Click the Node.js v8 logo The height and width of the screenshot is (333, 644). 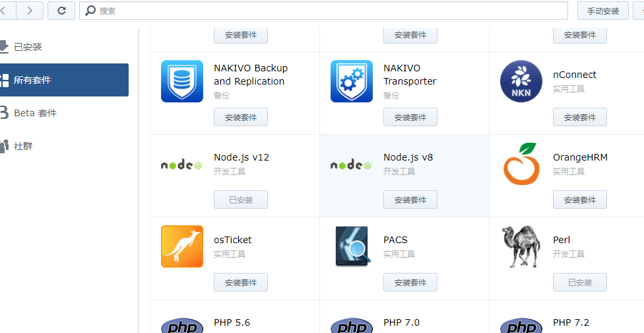click(x=352, y=165)
